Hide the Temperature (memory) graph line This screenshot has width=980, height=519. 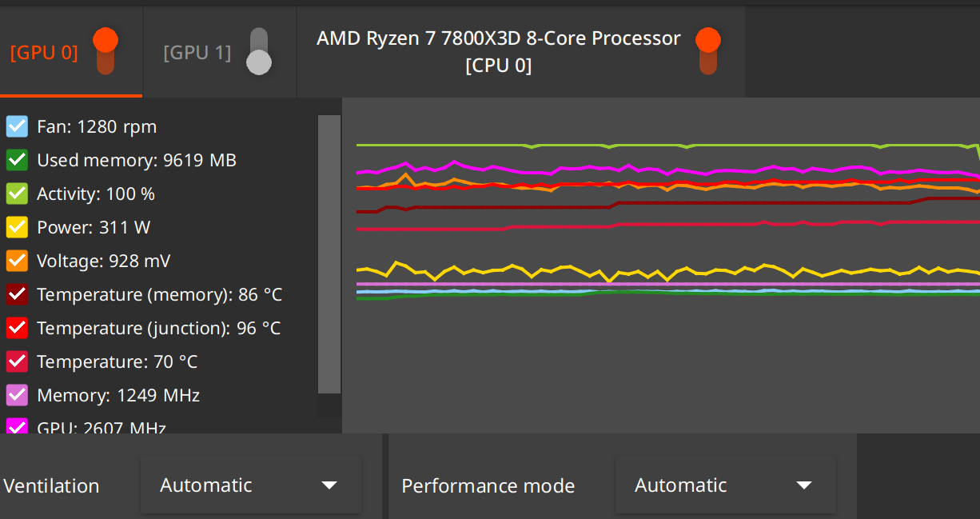pyautogui.click(x=18, y=294)
